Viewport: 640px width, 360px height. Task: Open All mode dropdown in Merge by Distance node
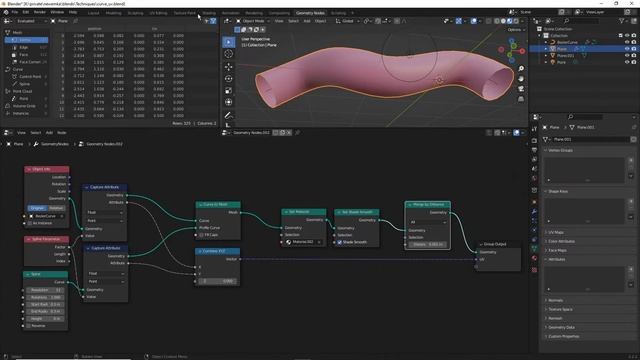point(427,222)
